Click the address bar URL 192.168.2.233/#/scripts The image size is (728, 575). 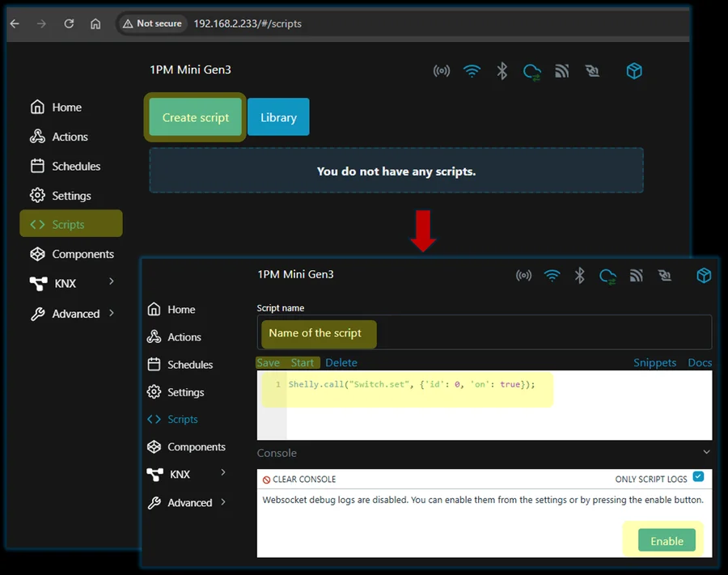(248, 23)
